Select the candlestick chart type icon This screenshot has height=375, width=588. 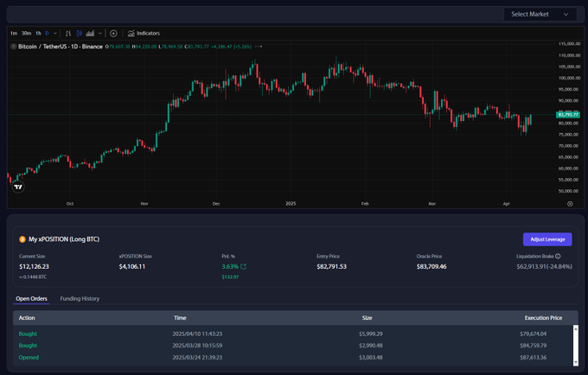coord(79,33)
